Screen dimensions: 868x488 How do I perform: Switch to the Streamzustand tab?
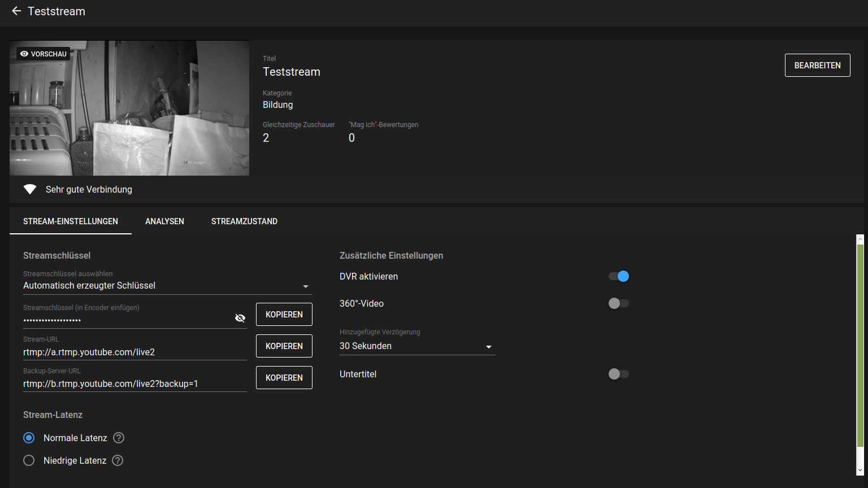[x=244, y=221]
